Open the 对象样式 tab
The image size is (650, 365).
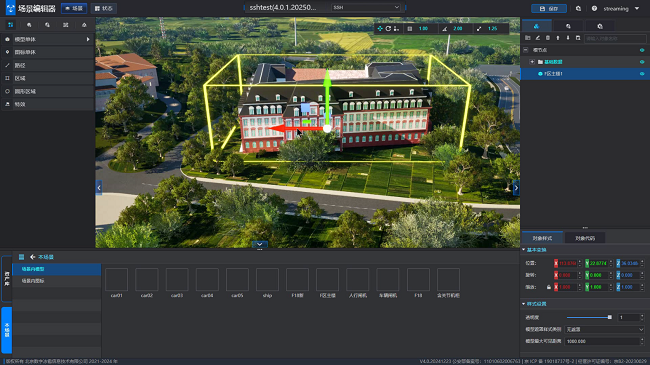542,238
